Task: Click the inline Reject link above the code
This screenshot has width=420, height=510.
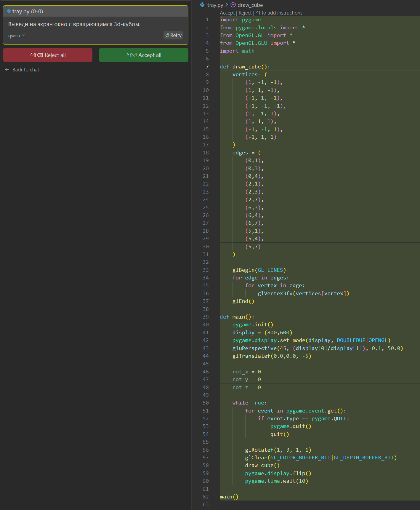Action: click(x=245, y=13)
